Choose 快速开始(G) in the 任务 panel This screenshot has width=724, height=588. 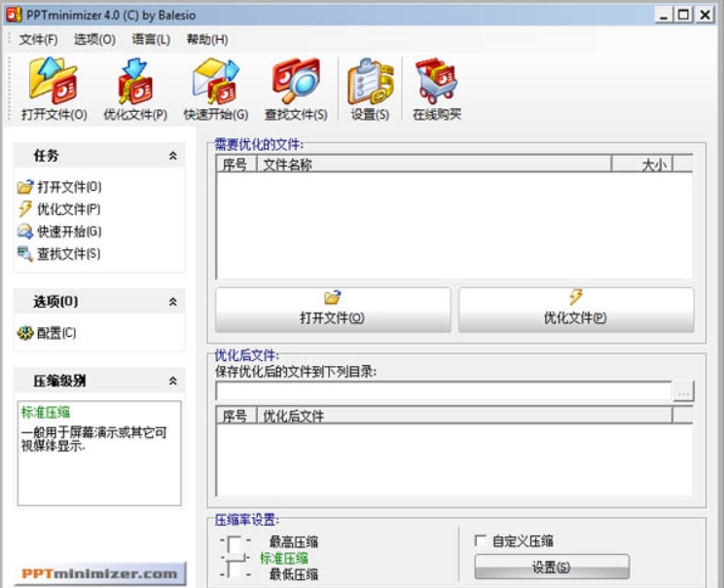[x=59, y=232]
